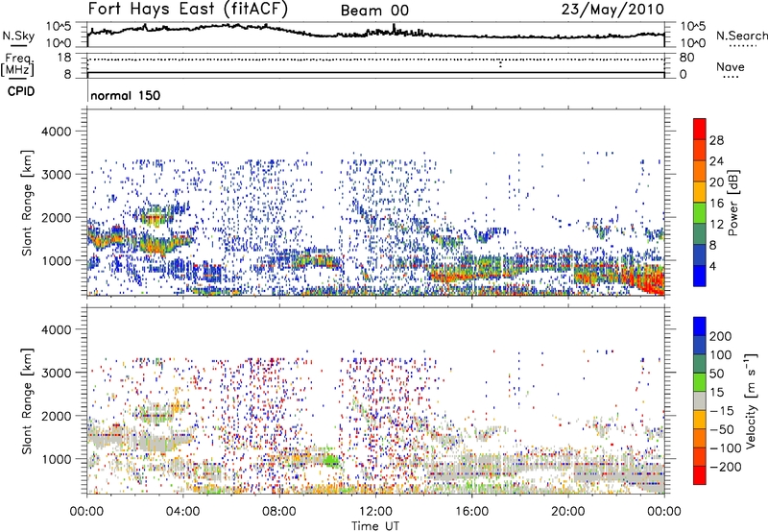Click the '18' frequency axis tick label
The image size is (768, 532).
click(x=64, y=58)
